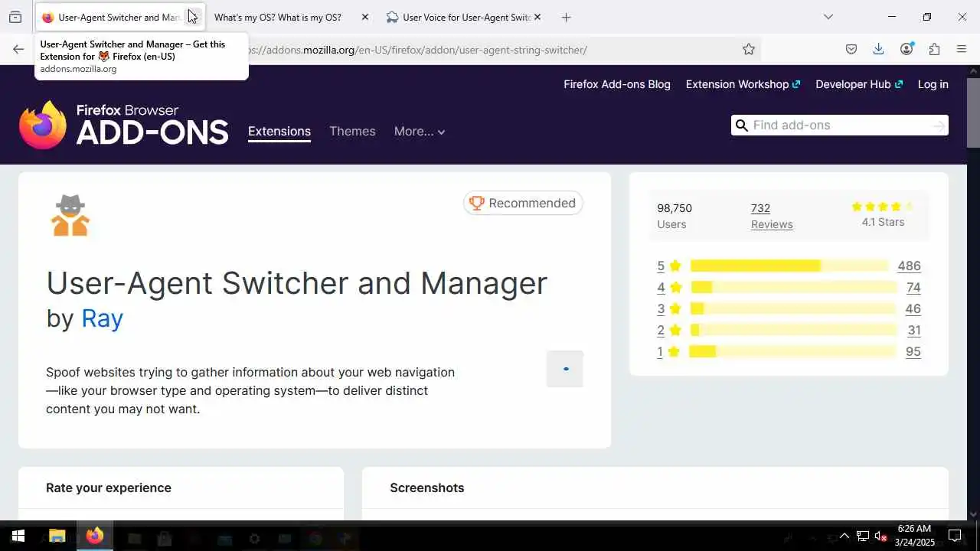Viewport: 980px width, 551px height.
Task: Open the Extension Workshop link
Action: (x=743, y=84)
